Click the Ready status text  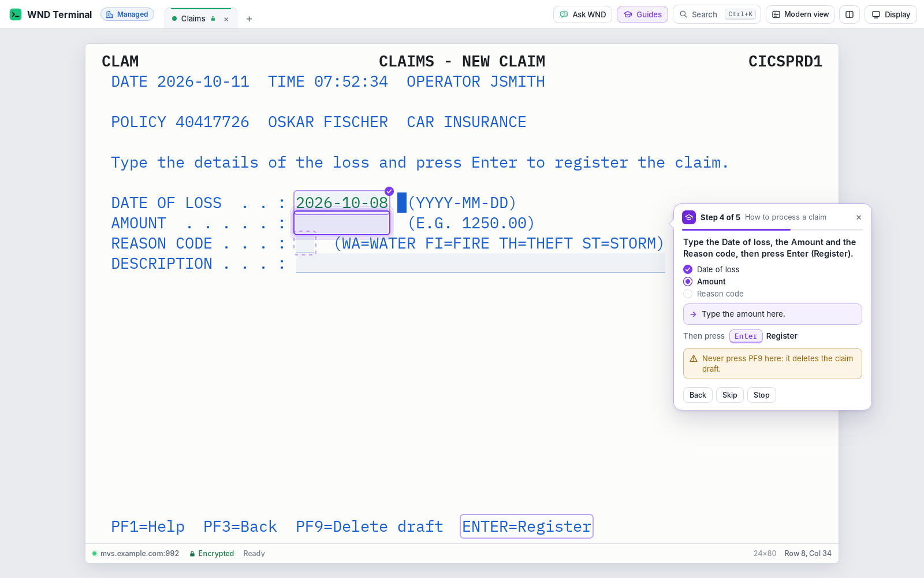coord(254,554)
